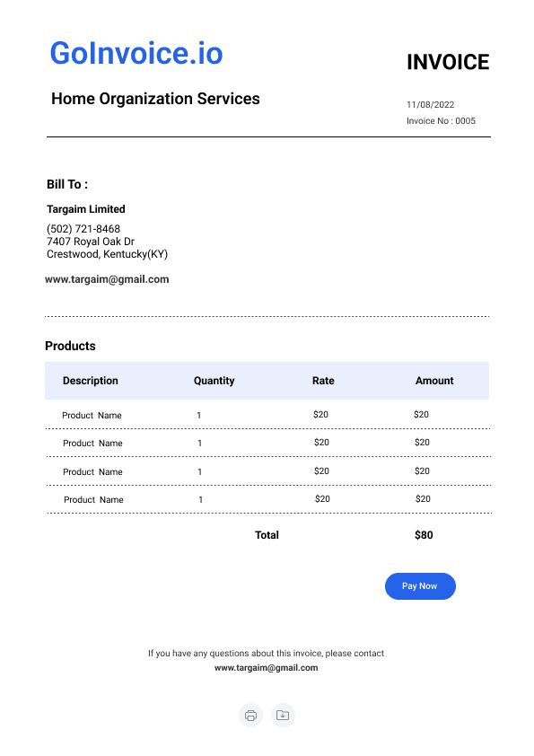Click the Invoice No : 0005 text
Image resolution: width=534 pixels, height=756 pixels.
[441, 120]
